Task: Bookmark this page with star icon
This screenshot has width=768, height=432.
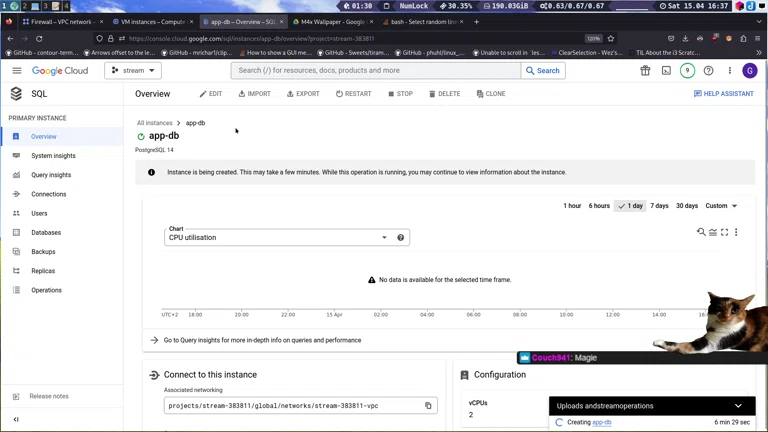Action: point(611,38)
